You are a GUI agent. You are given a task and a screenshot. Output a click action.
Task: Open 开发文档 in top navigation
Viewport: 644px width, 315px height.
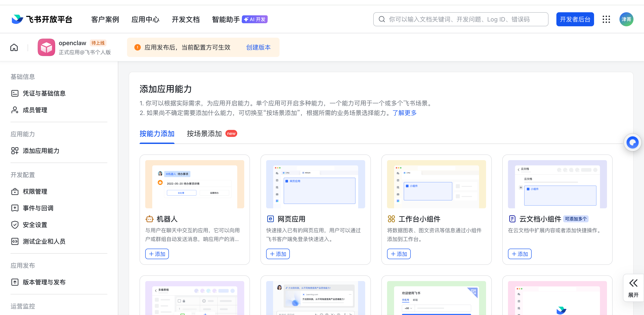pos(186,19)
